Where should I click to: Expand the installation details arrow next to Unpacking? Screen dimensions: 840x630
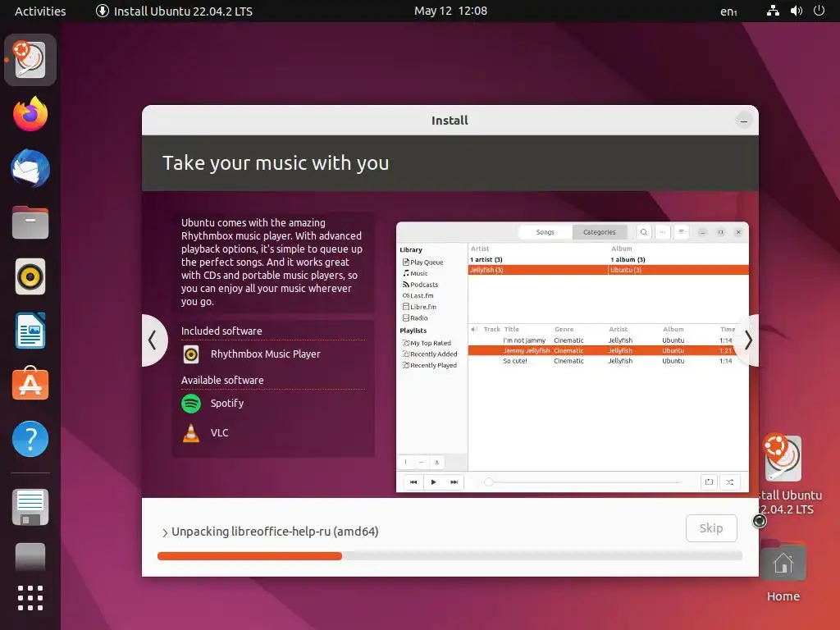(165, 532)
